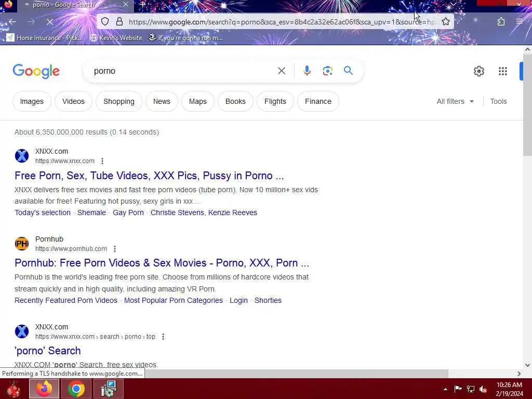The width and height of the screenshot is (532, 399).
Task: Open search Tools options
Action: [498, 101]
